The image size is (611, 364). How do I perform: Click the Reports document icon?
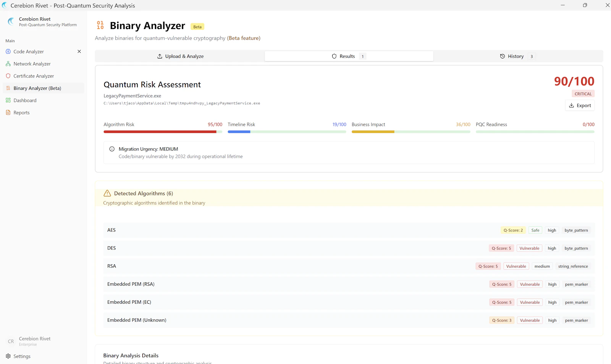pos(8,113)
